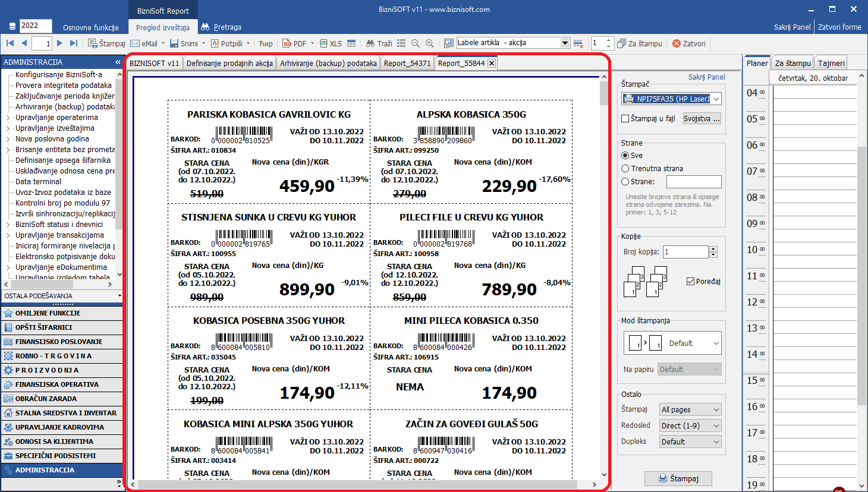Go to the first report page
The height and width of the screenshot is (492, 868).
pos(10,43)
